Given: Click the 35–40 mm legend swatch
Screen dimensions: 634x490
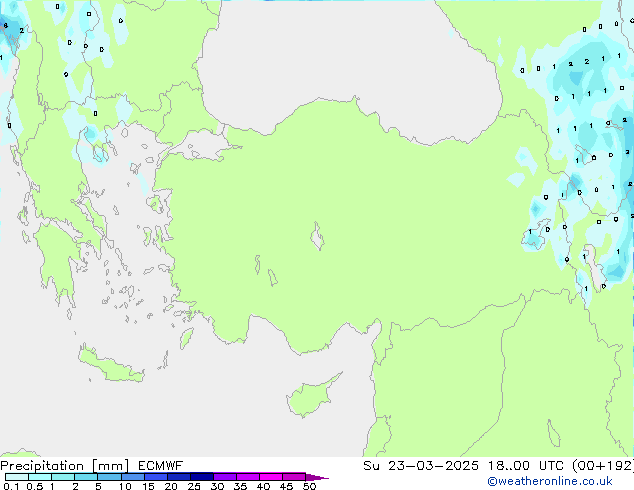Looking at the screenshot, I should (x=247, y=477).
